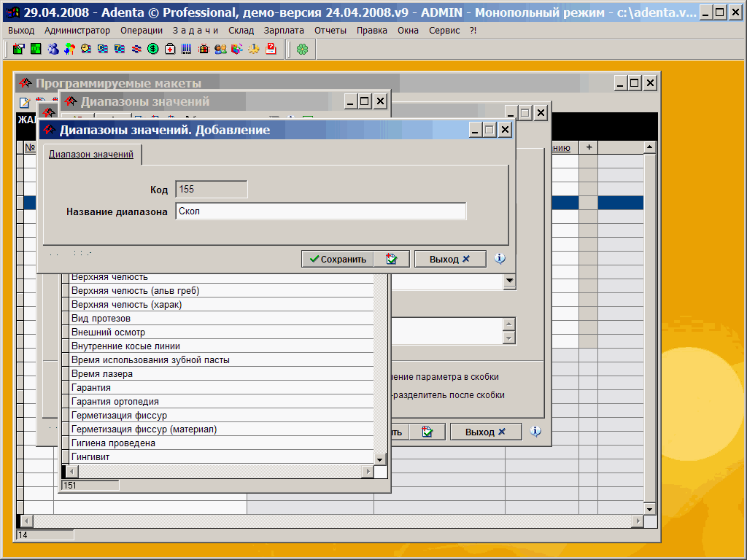Click the barcode icon in the toolbar
The image size is (747, 560).
(187, 49)
